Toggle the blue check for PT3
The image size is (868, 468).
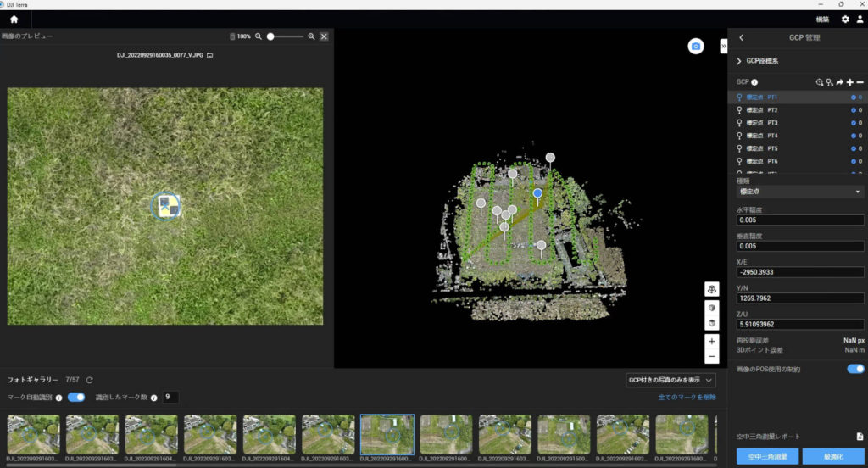(x=854, y=123)
